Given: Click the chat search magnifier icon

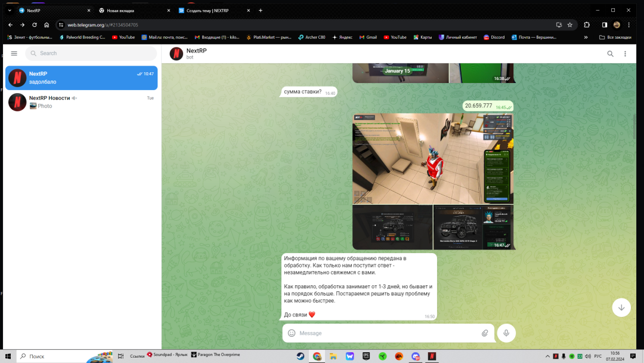Looking at the screenshot, I should coord(610,54).
